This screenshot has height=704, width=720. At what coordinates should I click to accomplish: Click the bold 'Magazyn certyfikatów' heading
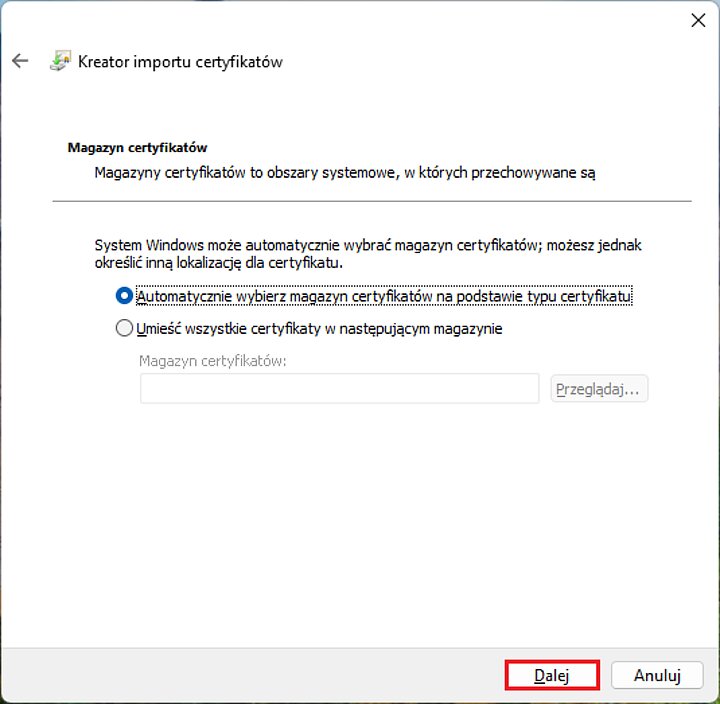[x=137, y=147]
